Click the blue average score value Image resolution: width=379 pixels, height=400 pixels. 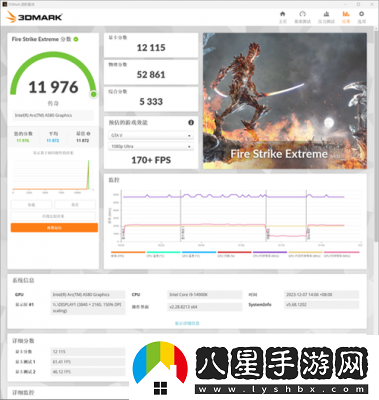[53, 141]
